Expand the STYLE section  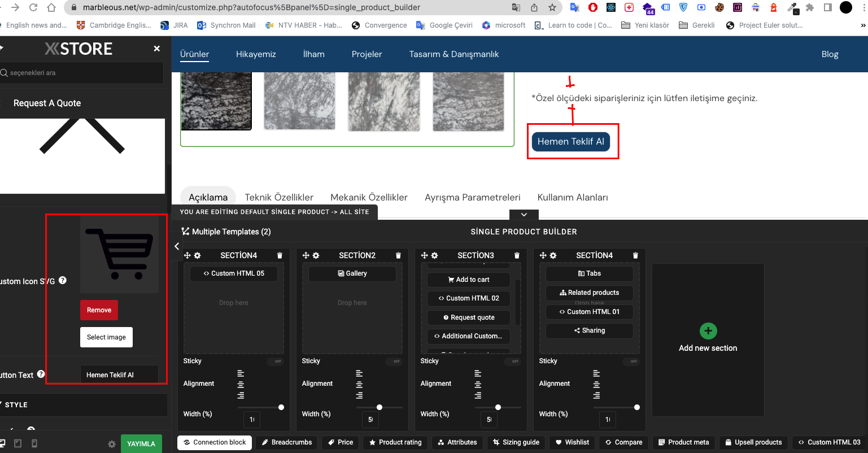[84, 405]
